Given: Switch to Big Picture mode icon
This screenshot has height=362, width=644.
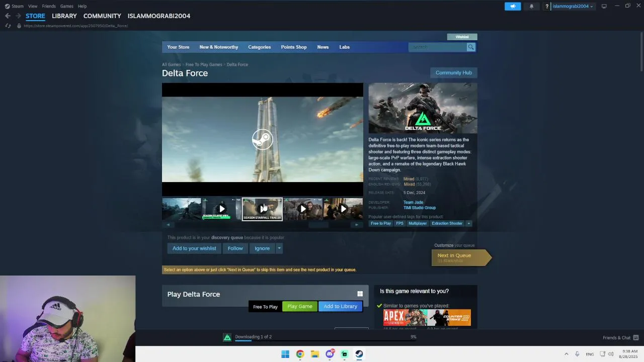Looking at the screenshot, I should (604, 6).
